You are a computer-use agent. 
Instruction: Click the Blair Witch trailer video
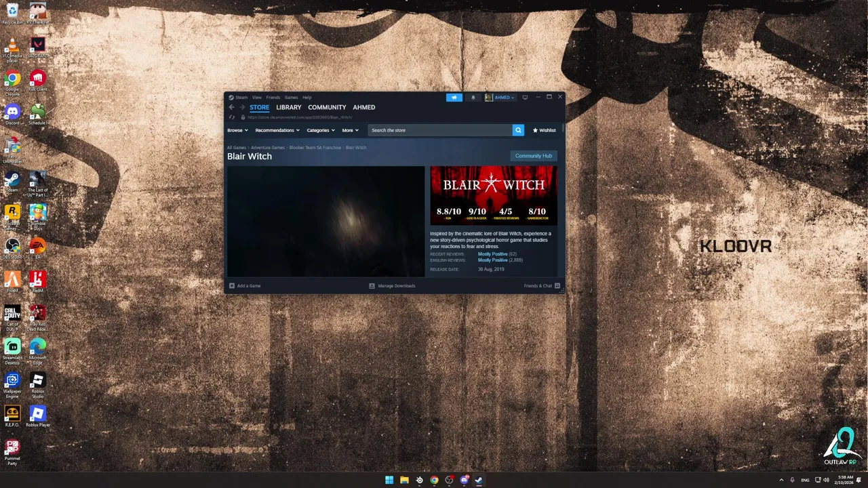click(325, 222)
